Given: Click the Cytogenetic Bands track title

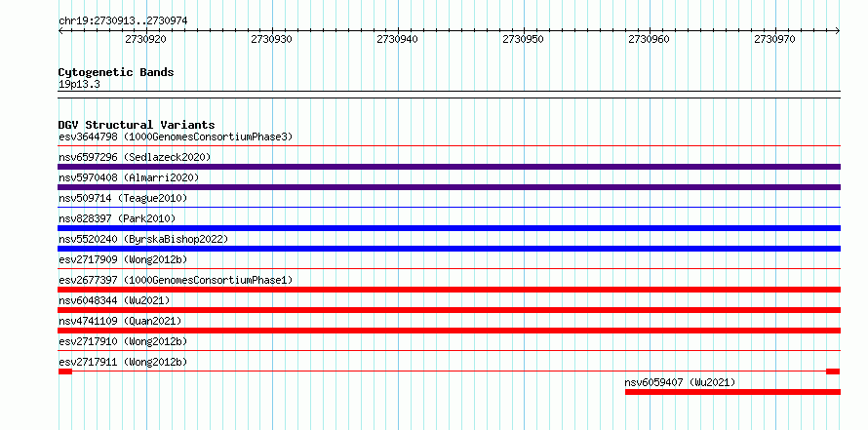Looking at the screenshot, I should tap(116, 72).
